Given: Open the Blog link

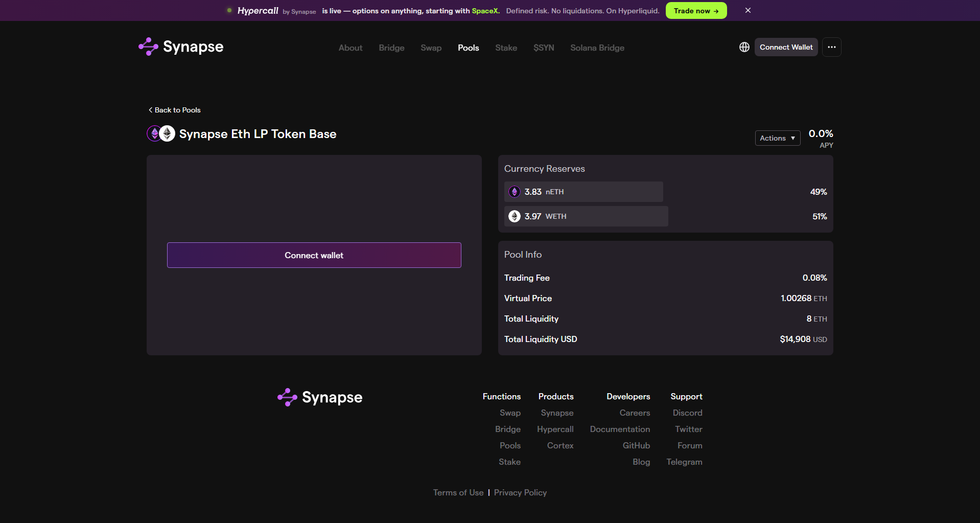Looking at the screenshot, I should pos(642,462).
